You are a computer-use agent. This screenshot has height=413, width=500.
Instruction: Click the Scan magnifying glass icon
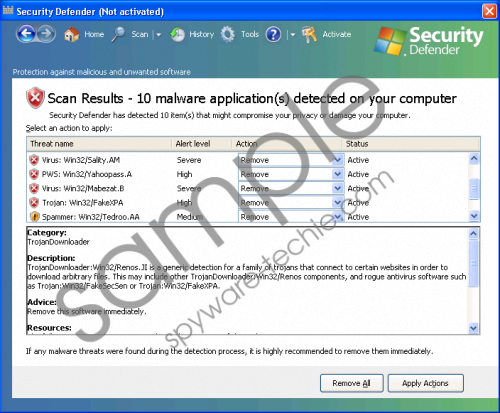coord(118,34)
